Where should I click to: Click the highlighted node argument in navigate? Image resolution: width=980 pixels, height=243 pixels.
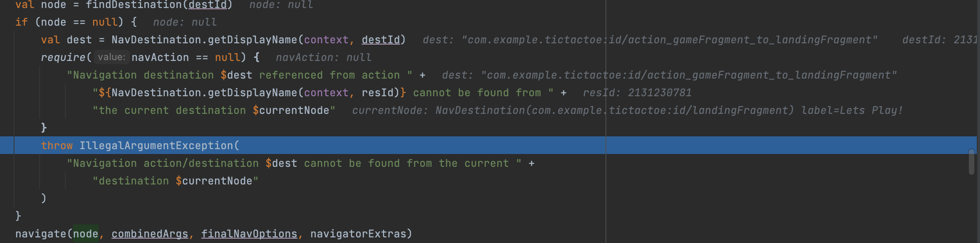[x=85, y=234]
